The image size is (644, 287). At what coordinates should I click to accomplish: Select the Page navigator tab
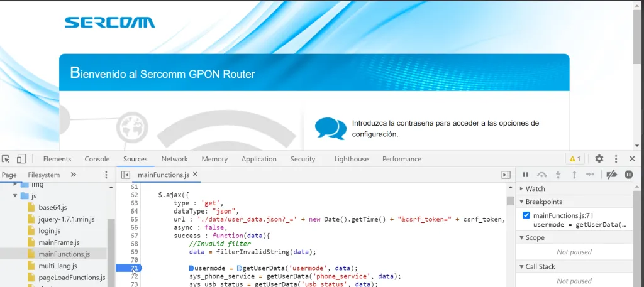pyautogui.click(x=9, y=175)
